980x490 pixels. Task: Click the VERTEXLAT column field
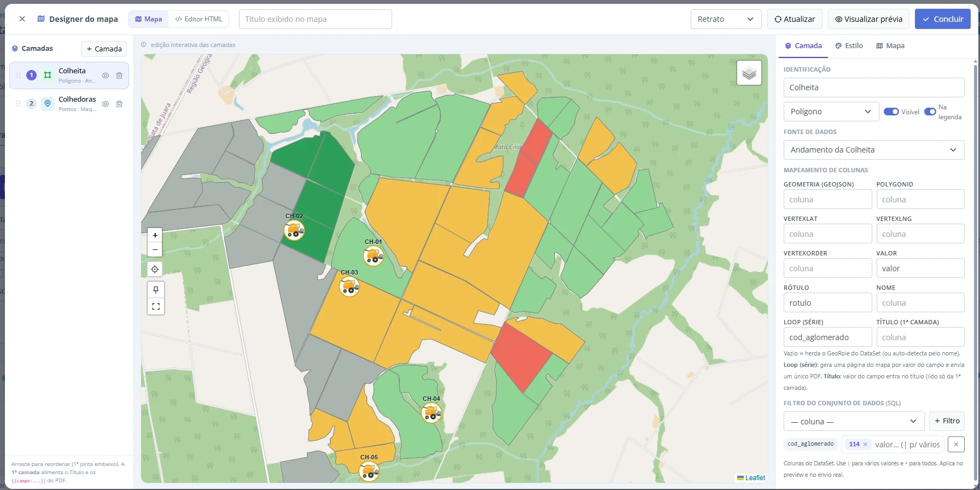827,234
